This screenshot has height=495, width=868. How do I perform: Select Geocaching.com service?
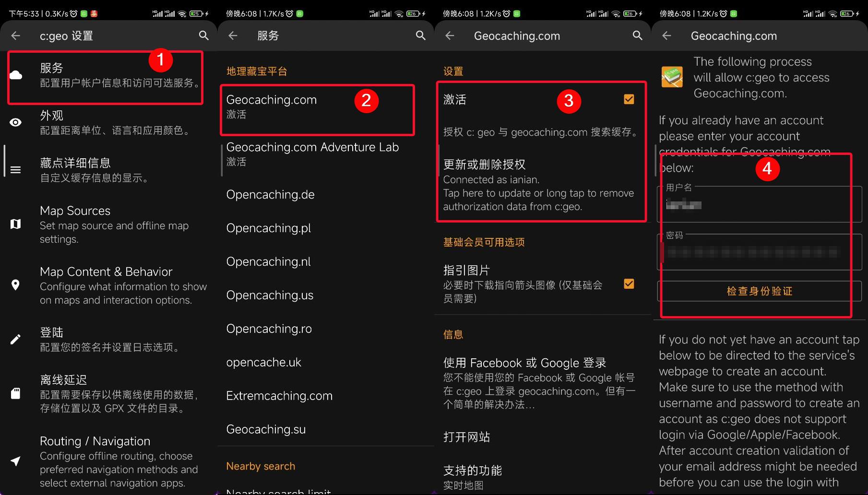[325, 106]
